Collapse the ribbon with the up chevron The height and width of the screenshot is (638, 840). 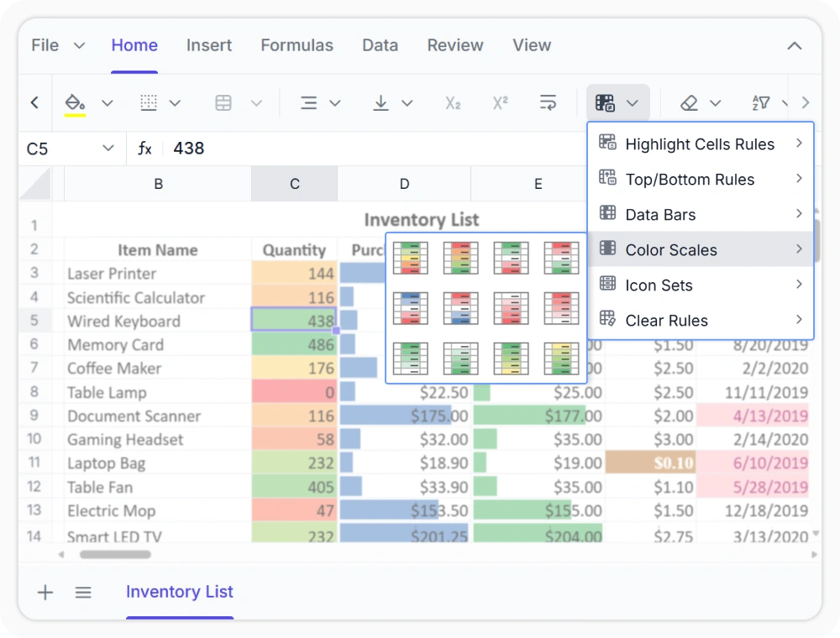(795, 46)
